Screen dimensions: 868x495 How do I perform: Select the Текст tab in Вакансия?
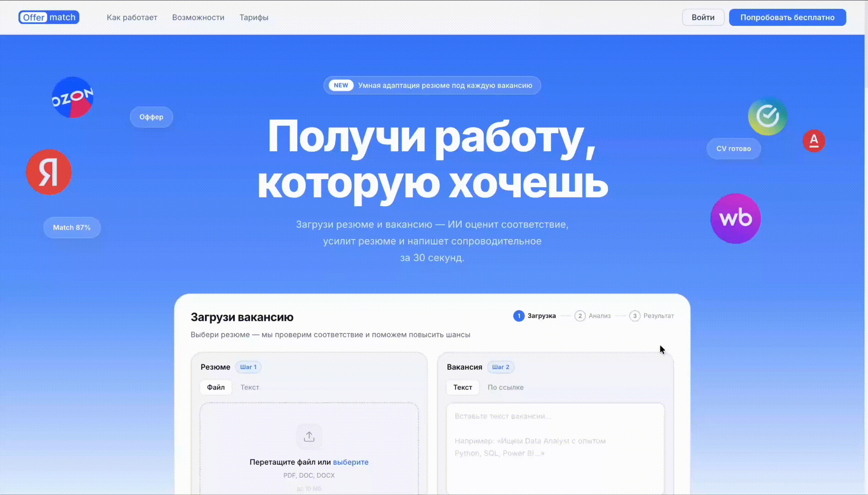point(463,387)
